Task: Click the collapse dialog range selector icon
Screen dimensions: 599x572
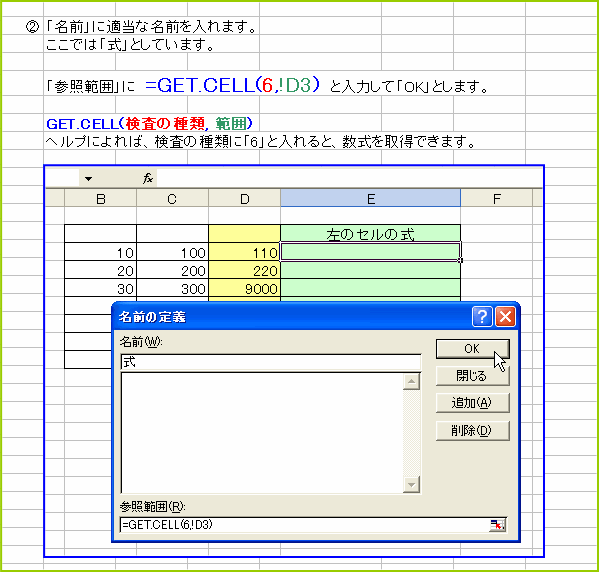Action: pos(497,525)
